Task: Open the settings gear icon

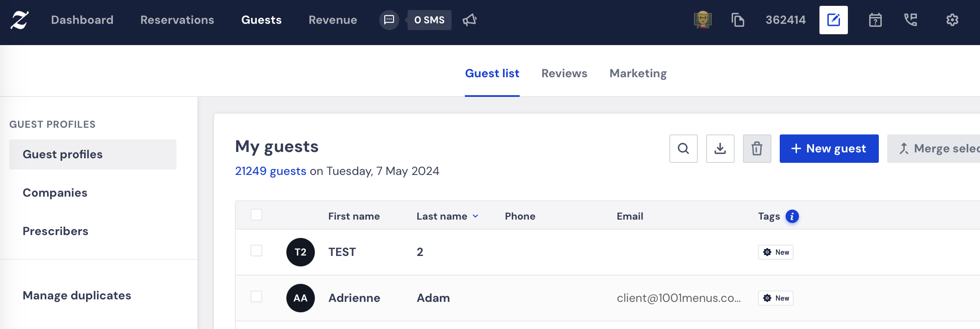Action: 952,20
